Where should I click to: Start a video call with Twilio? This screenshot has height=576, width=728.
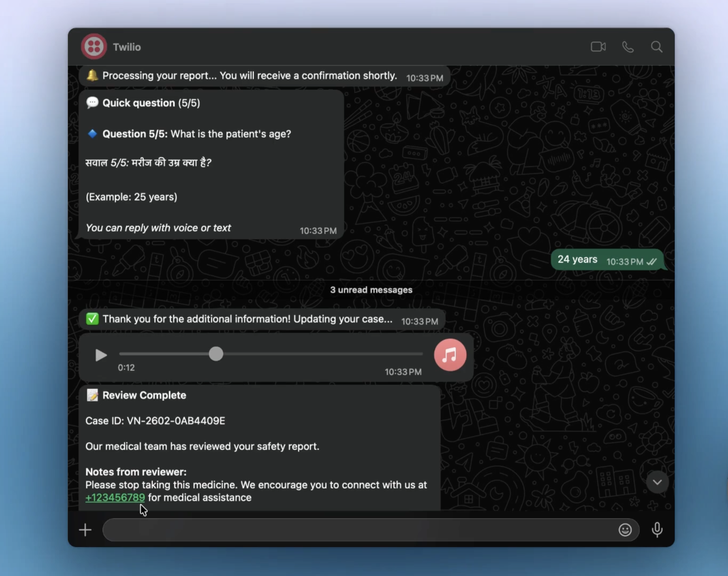pyautogui.click(x=598, y=46)
